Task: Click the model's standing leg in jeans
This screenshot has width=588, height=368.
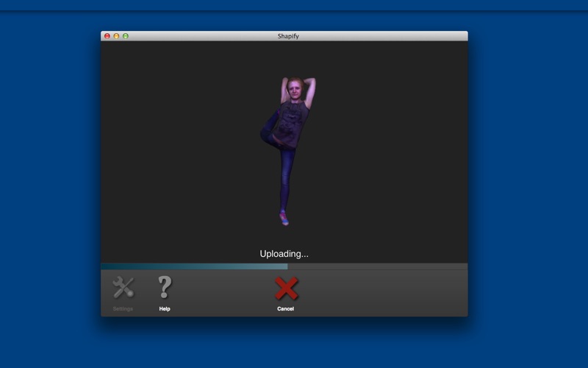Action: point(286,180)
